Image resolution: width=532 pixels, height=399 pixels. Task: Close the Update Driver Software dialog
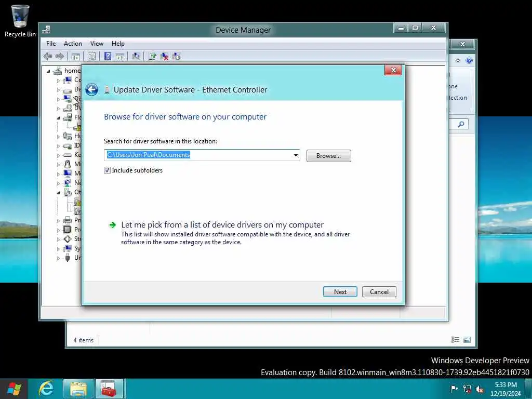pyautogui.click(x=393, y=70)
